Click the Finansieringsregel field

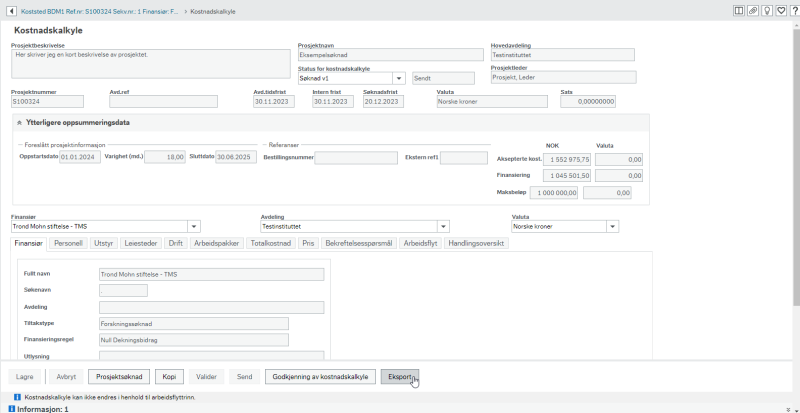coord(194,340)
